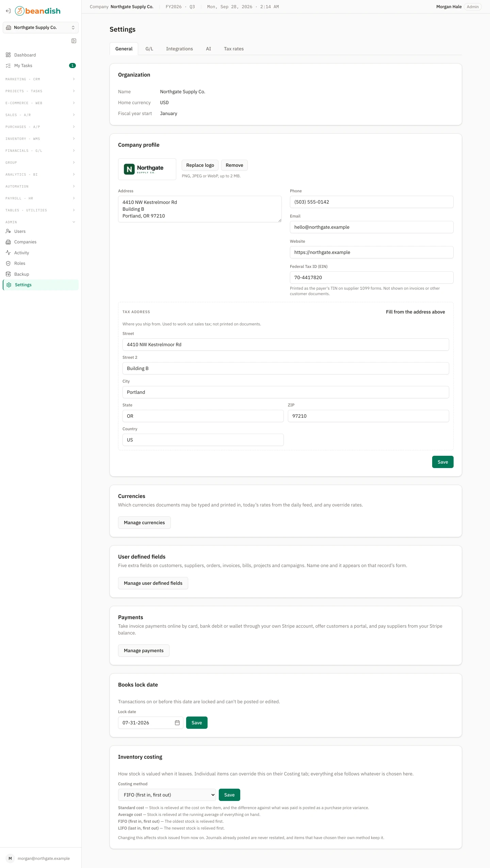Open Dashboard from the sidebar
This screenshot has width=490, height=868.
coord(40,55)
